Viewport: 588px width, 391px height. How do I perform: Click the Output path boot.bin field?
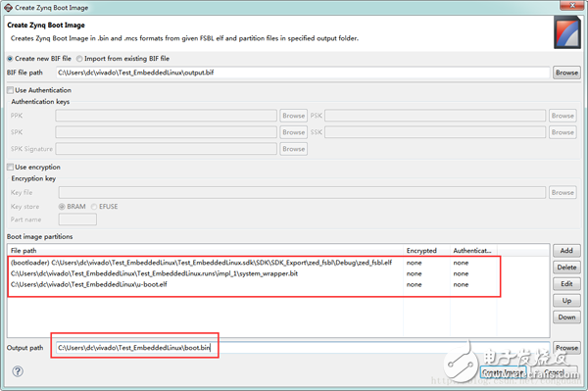coord(303,348)
